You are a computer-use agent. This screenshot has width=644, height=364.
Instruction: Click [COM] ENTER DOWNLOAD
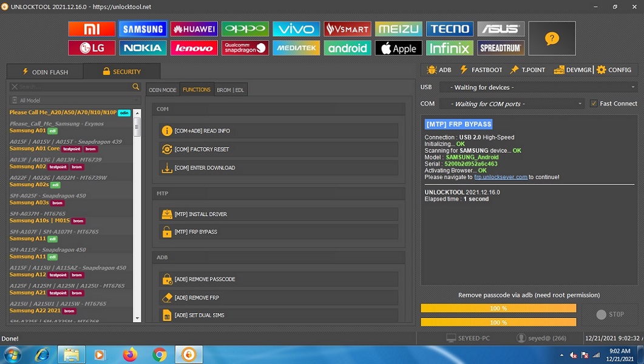(279, 168)
